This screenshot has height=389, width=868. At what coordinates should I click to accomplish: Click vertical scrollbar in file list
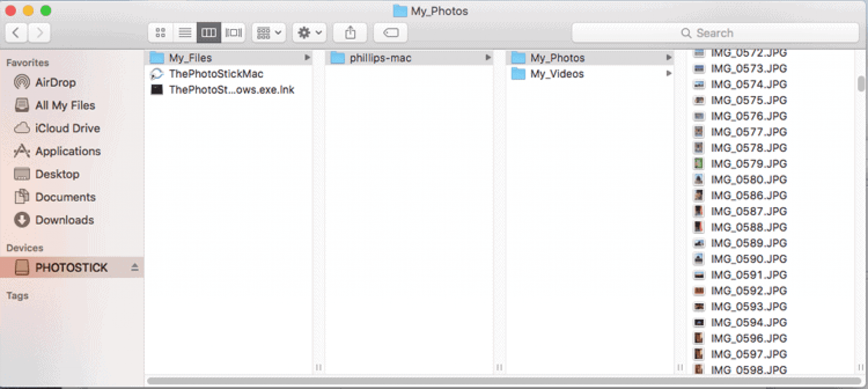tap(861, 83)
